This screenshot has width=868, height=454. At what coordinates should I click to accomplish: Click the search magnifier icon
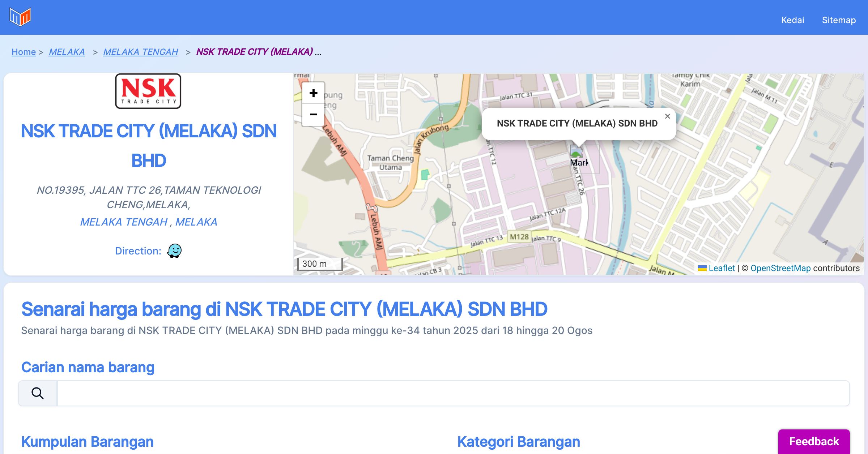pyautogui.click(x=38, y=393)
